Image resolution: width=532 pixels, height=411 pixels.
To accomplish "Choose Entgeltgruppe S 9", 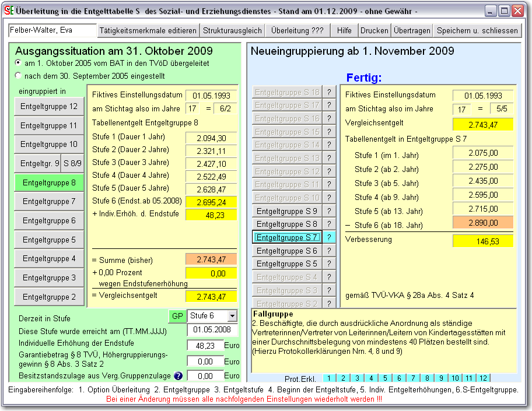I will point(286,211).
